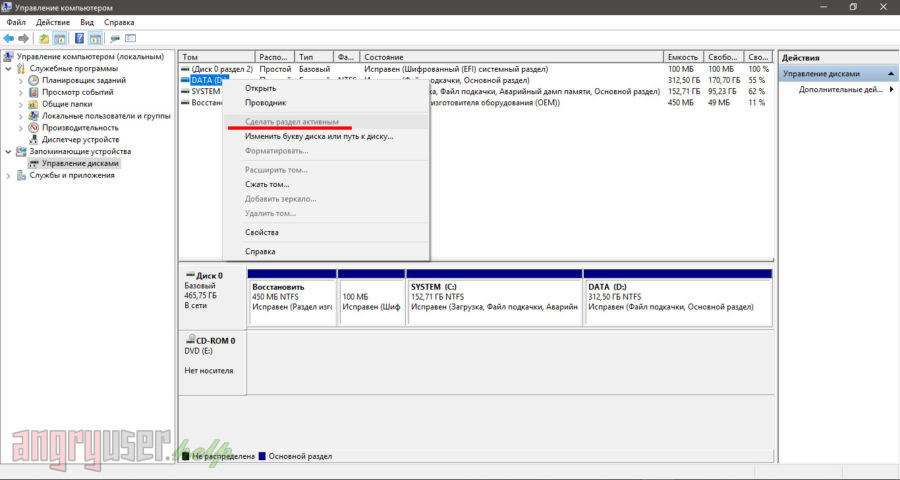Click the blue Help question mark icon

click(78, 38)
